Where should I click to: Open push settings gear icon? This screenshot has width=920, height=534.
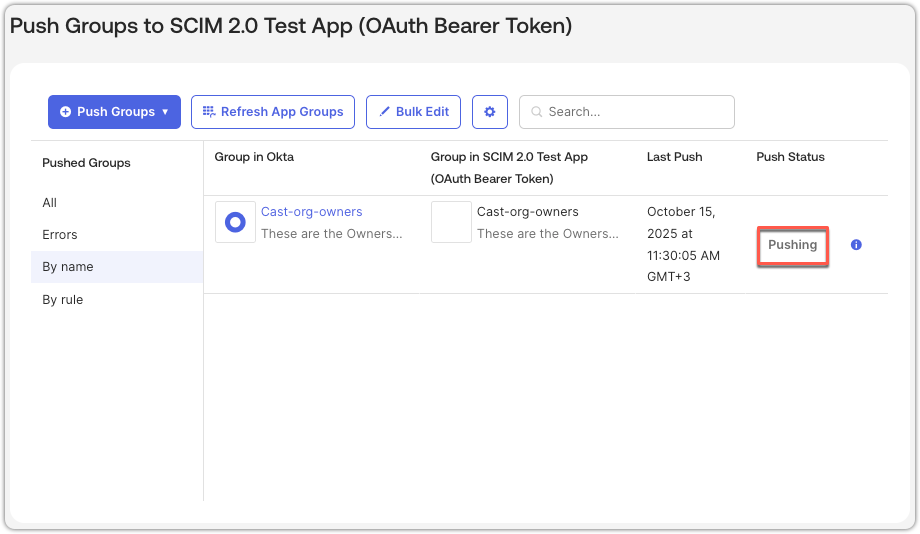(x=490, y=112)
